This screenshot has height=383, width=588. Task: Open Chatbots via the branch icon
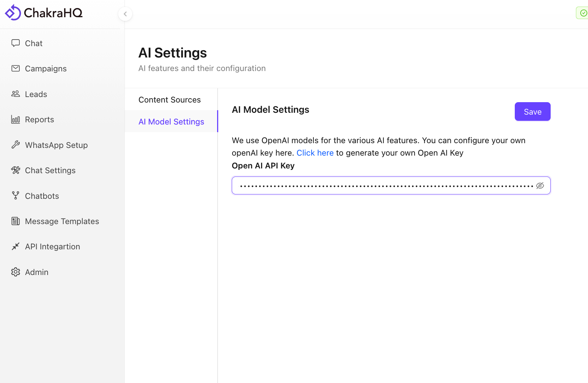coord(15,196)
